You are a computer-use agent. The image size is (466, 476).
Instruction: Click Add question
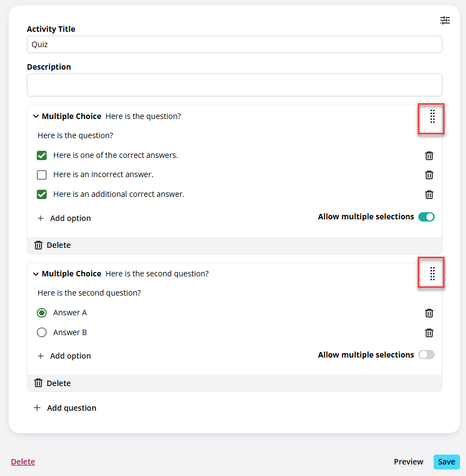tap(65, 408)
